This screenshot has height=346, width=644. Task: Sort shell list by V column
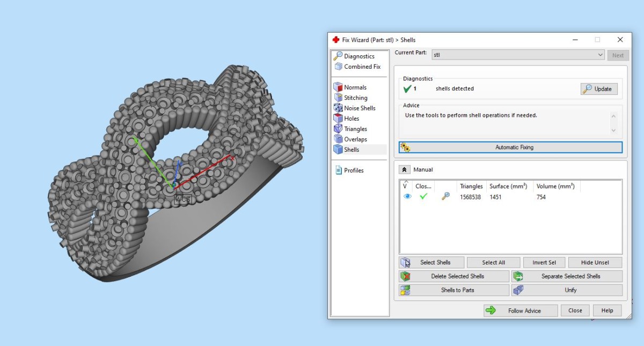coord(406,186)
